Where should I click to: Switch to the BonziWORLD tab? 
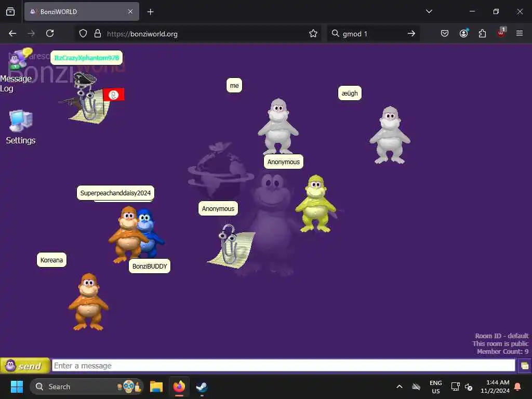coord(82,12)
